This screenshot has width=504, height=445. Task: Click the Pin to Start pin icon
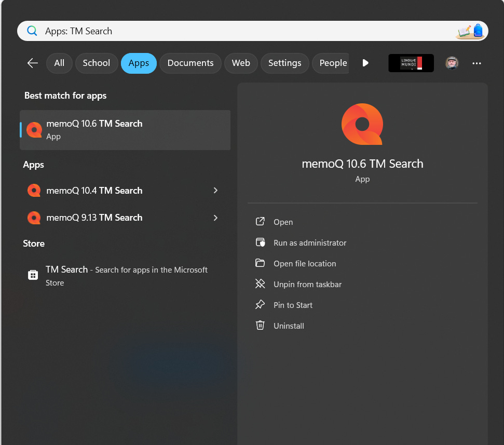click(x=260, y=304)
